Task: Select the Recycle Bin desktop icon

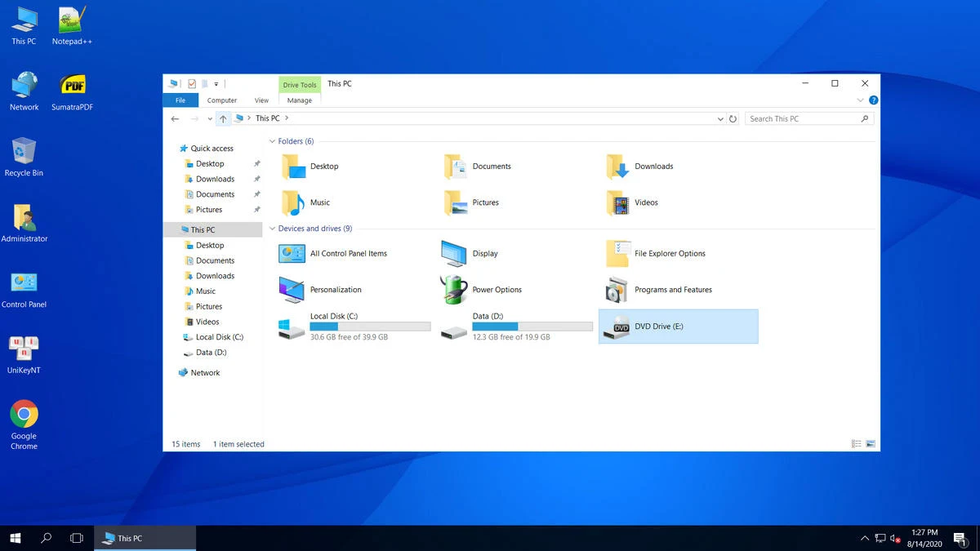Action: tap(24, 157)
